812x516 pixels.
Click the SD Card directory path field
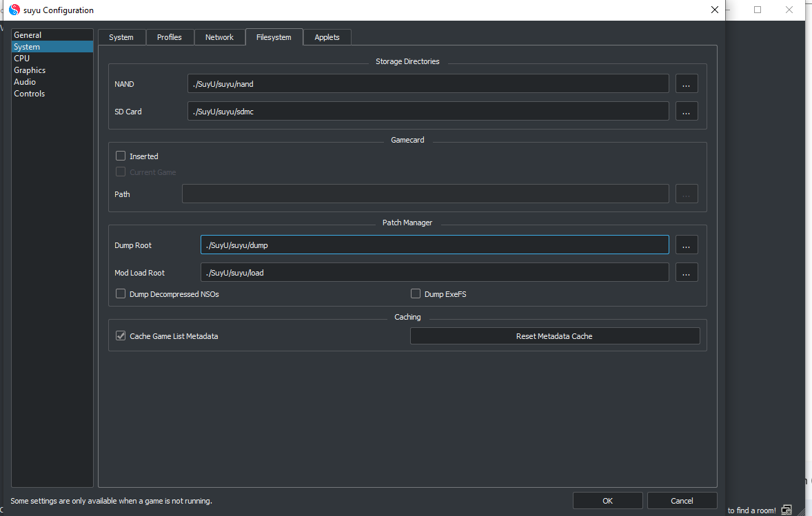click(428, 112)
